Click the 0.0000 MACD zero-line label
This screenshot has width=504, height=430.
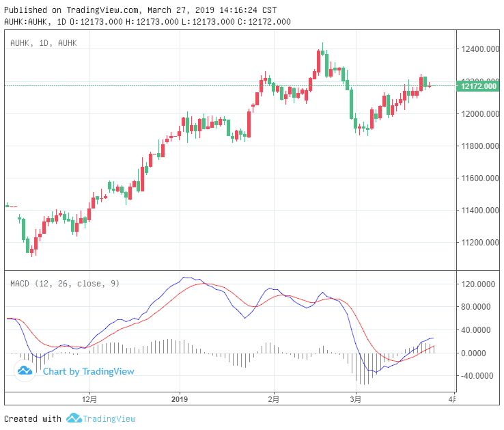(477, 353)
